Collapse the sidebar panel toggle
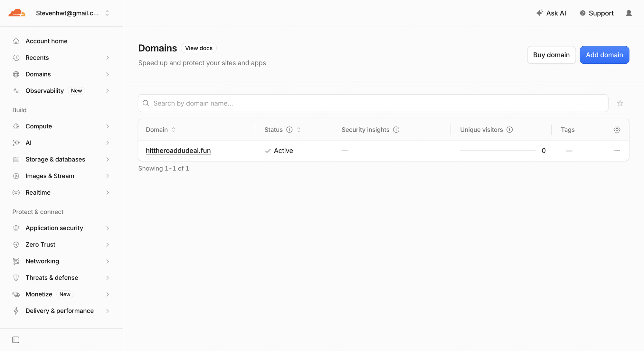This screenshot has width=644, height=351. tap(15, 340)
